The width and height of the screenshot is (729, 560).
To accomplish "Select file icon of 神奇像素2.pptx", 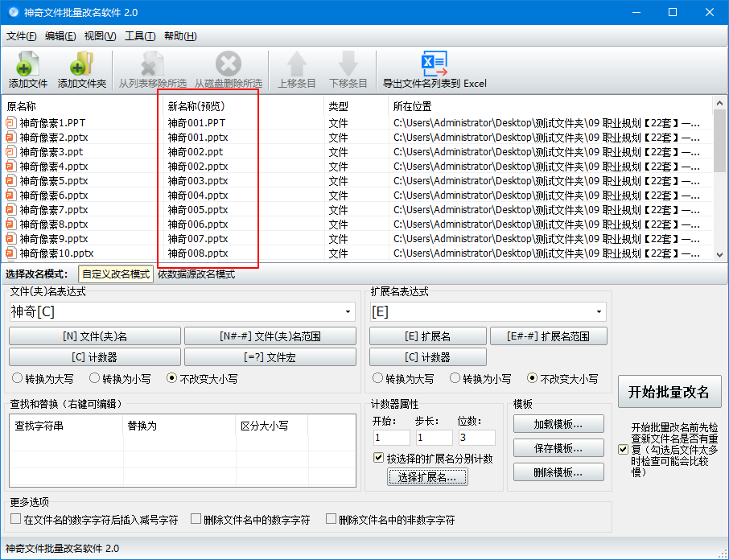I will [x=10, y=137].
